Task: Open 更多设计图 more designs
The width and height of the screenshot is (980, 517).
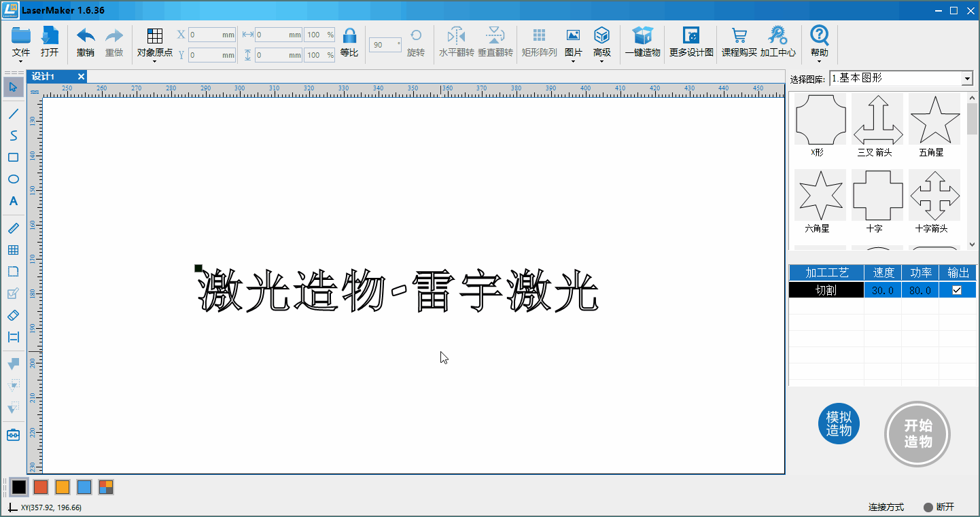Action: click(x=691, y=36)
